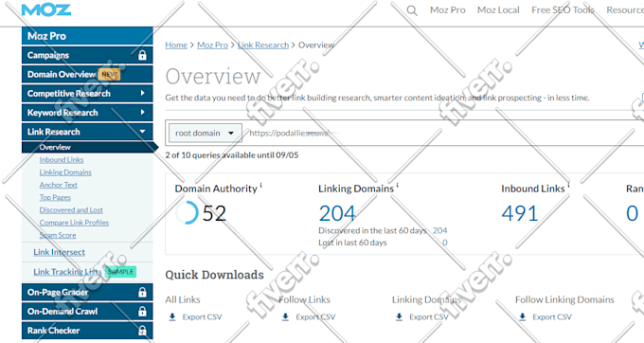
Task: Click the 491 Inbound Links count
Action: point(520,213)
